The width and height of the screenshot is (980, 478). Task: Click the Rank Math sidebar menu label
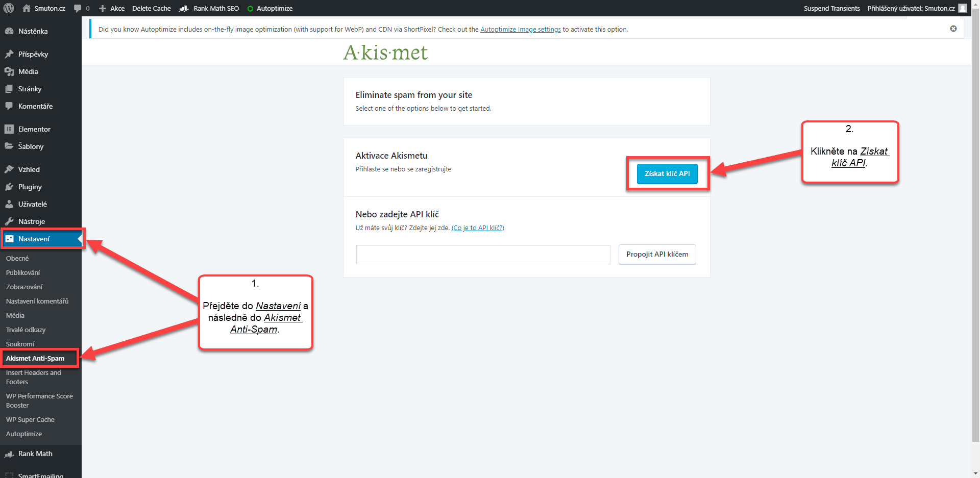[35, 454]
